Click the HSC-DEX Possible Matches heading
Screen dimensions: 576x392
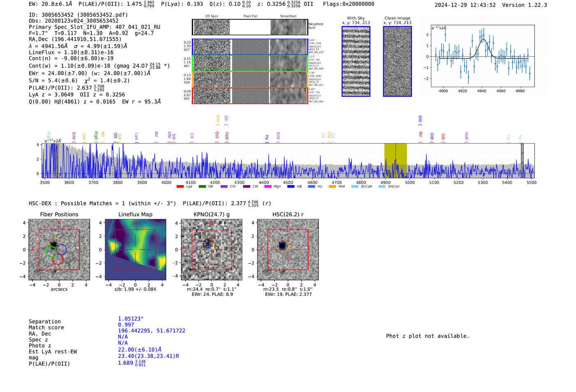pyautogui.click(x=102, y=204)
